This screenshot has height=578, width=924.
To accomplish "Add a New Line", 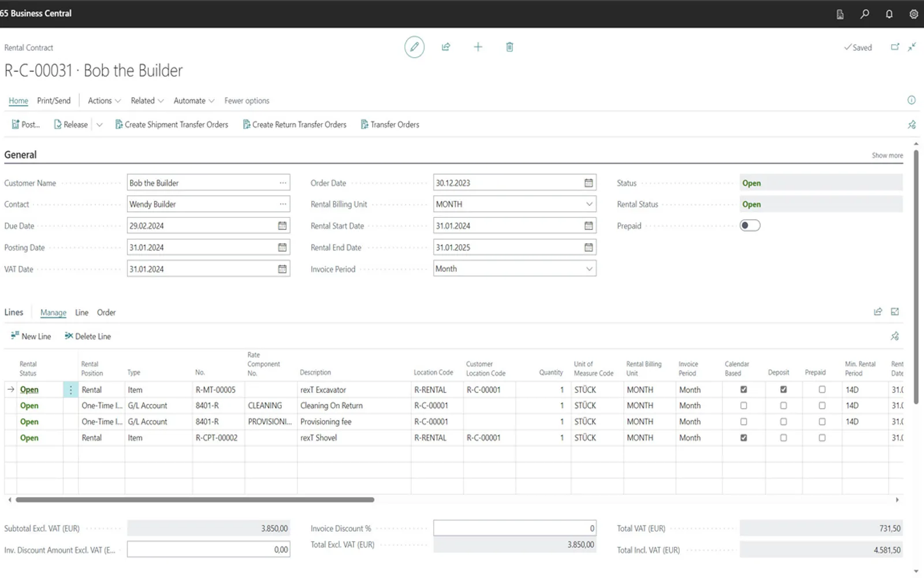I will click(x=31, y=336).
